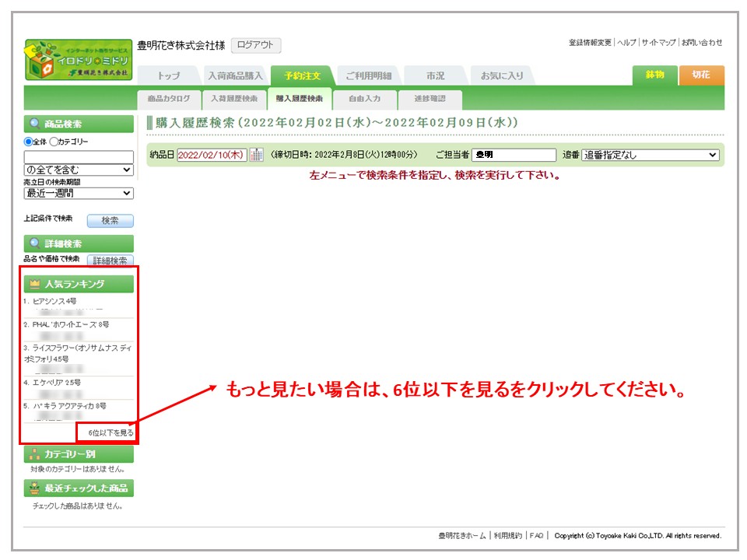The height and width of the screenshot is (560, 747).
Task: Click the 検索 button
Action: [110, 220]
